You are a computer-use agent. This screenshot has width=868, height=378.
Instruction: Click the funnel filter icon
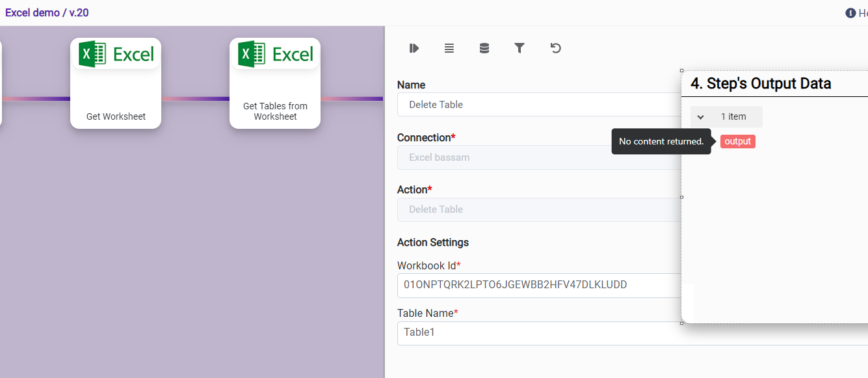[519, 48]
